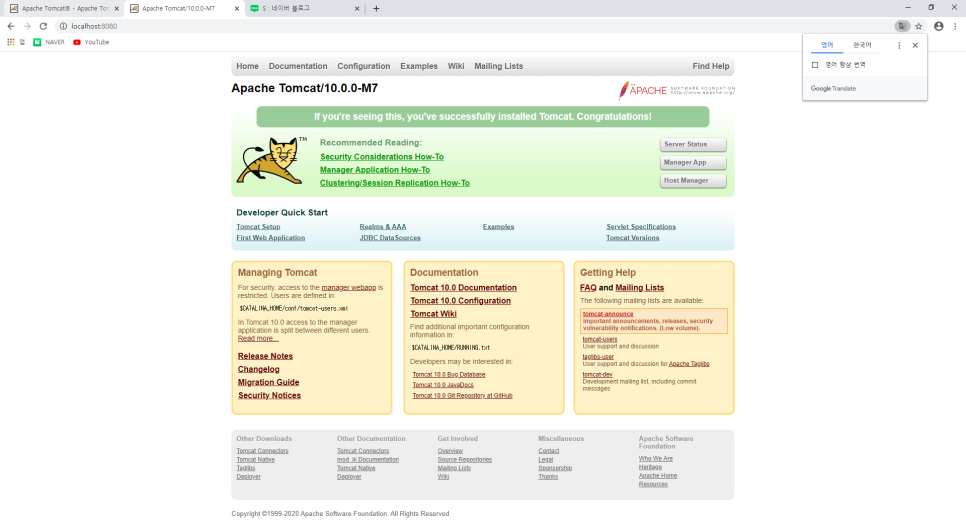Open Manager Application How-To link

[x=375, y=170]
